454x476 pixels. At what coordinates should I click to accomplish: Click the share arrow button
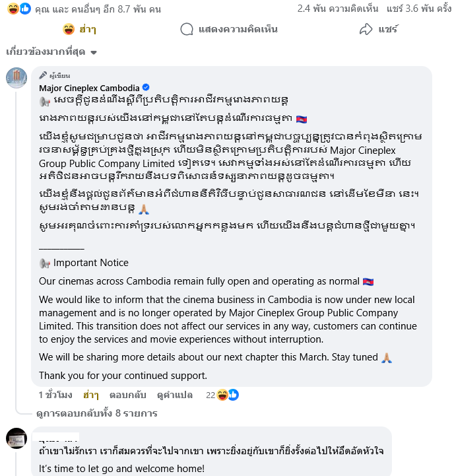[379, 29]
